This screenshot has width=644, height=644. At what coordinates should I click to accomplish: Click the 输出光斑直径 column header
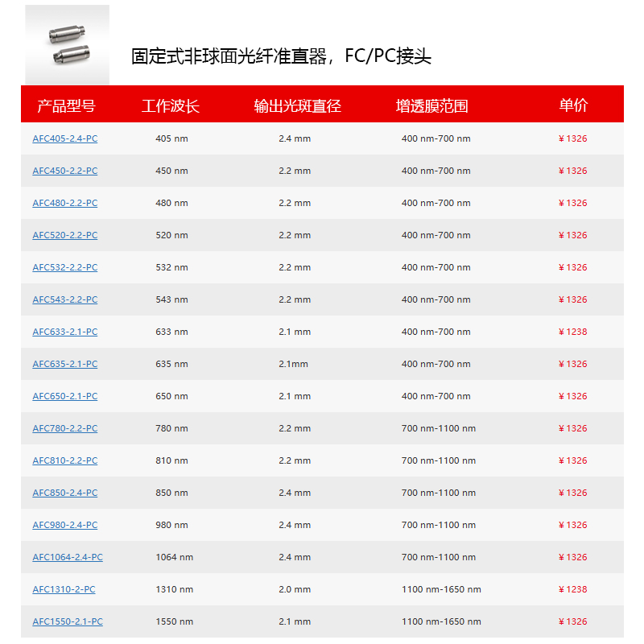[297, 106]
